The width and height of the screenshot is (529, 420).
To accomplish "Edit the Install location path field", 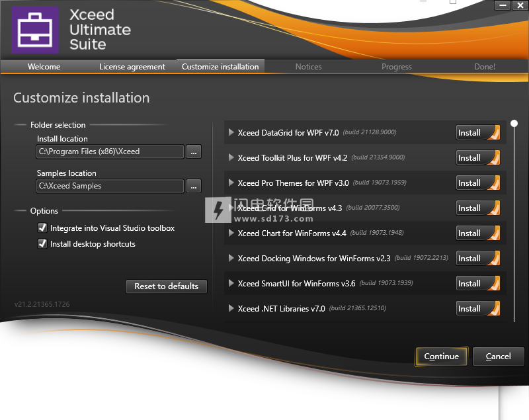I will [110, 152].
